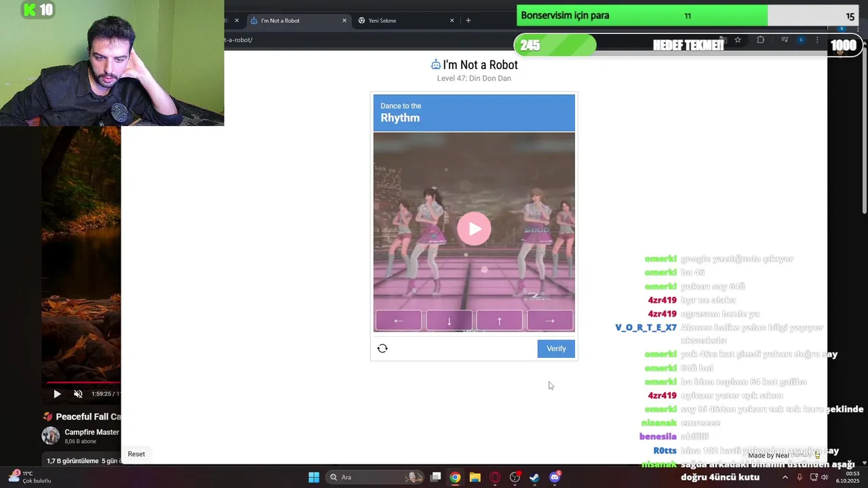Unmute the YouTube video player
Screen dimensions: 868x488
[78, 394]
